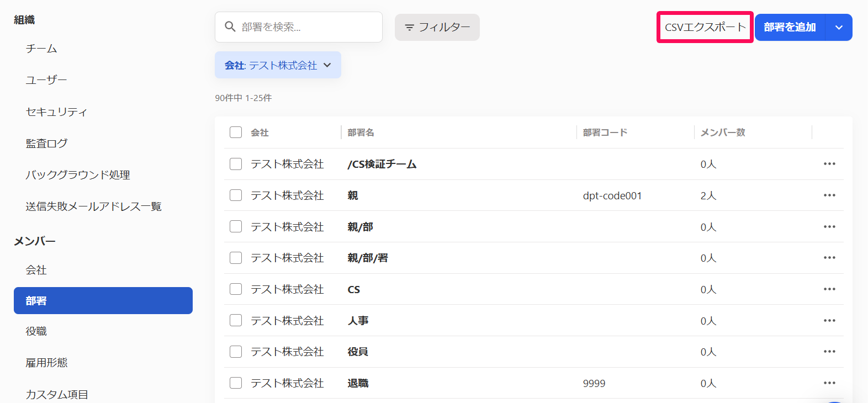Viewport: 868px width, 403px height.
Task: Open チーム in the sidebar
Action: 41,49
